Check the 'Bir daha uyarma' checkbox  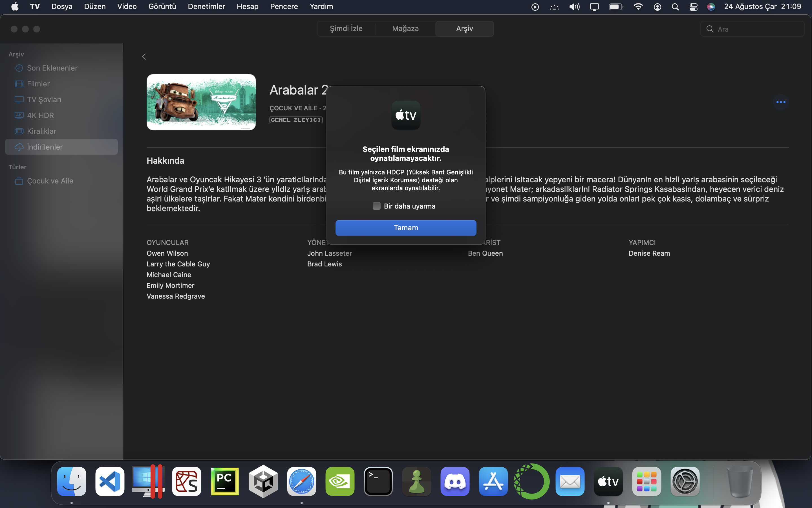pos(376,206)
